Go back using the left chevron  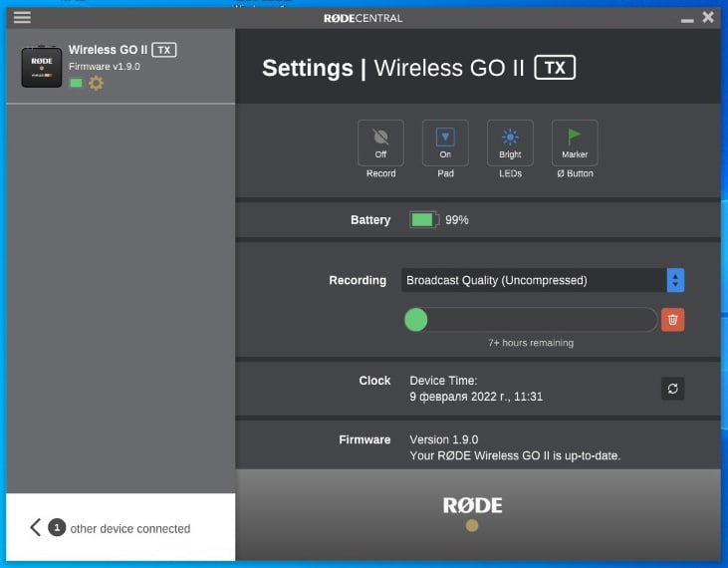(x=35, y=527)
